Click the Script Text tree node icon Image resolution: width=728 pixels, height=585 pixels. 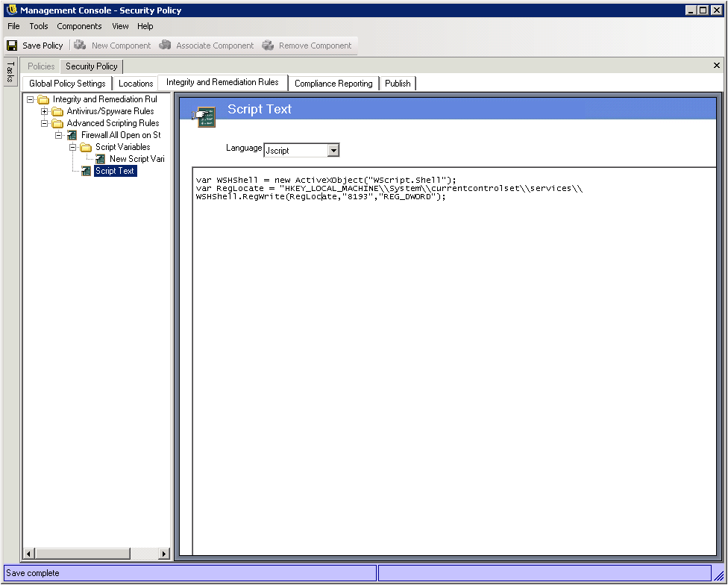point(87,171)
